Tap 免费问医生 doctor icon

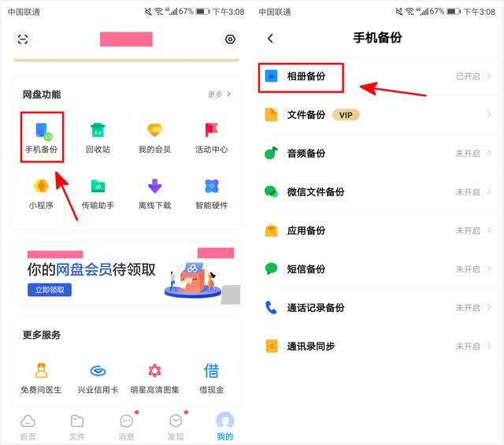point(41,371)
